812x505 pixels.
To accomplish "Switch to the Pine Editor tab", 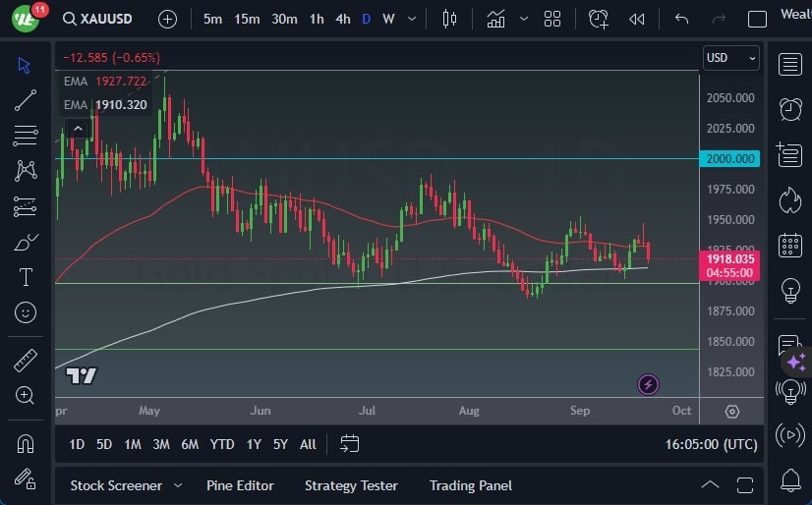I will click(240, 485).
